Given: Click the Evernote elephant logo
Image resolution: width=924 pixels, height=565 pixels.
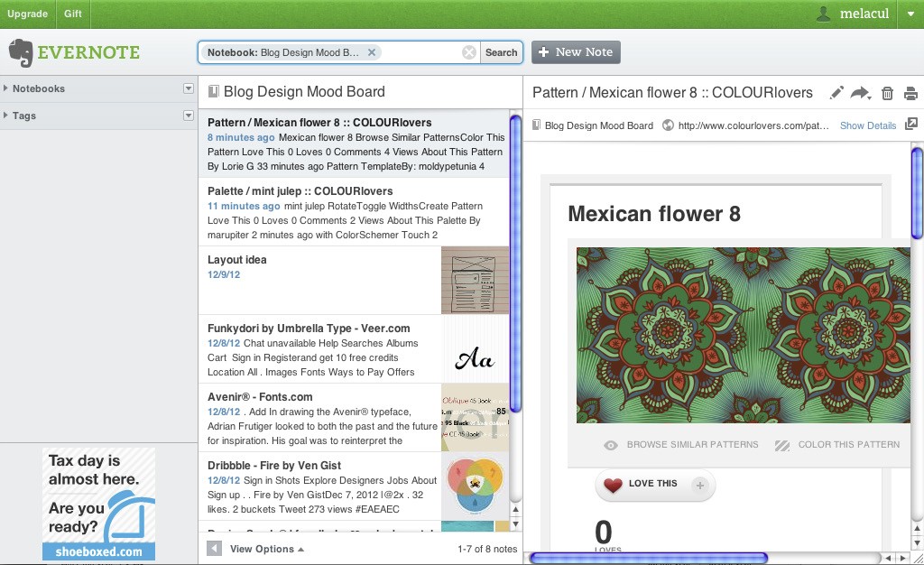Looking at the screenshot, I should [21, 52].
